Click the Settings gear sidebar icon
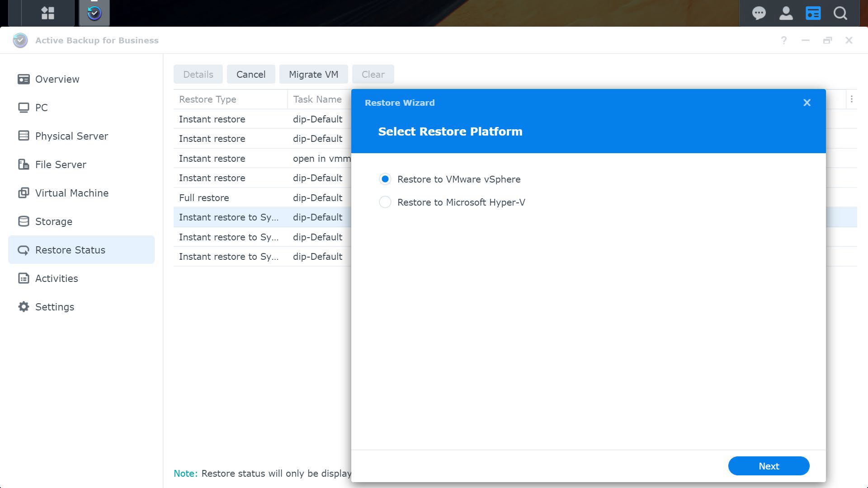This screenshot has width=868, height=488. (x=24, y=307)
